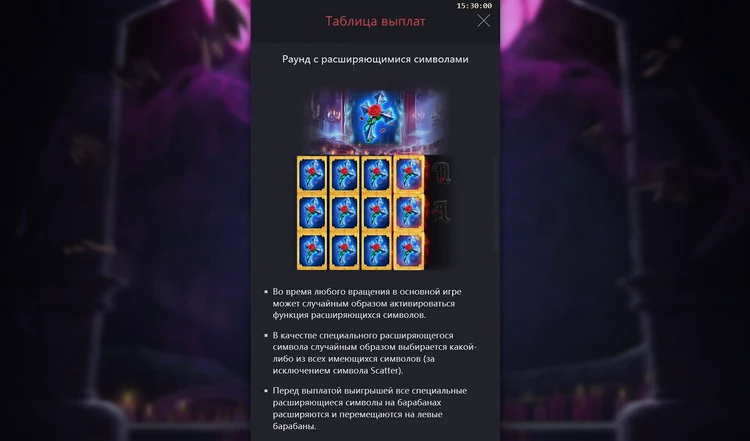Image resolution: width=750 pixels, height=441 pixels.
Task: Select the rose cross in top row, first reel
Action: (x=312, y=174)
